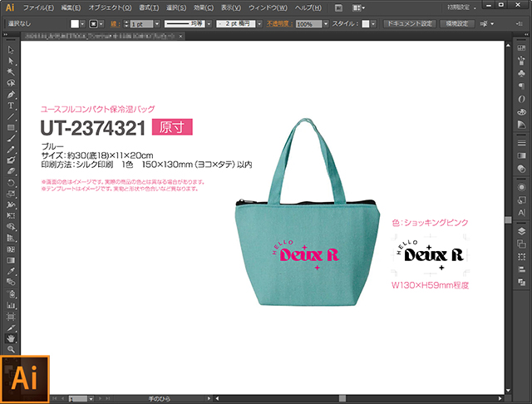532x404 pixels.
Task: Select the Rectangle tool
Action: coord(11,127)
